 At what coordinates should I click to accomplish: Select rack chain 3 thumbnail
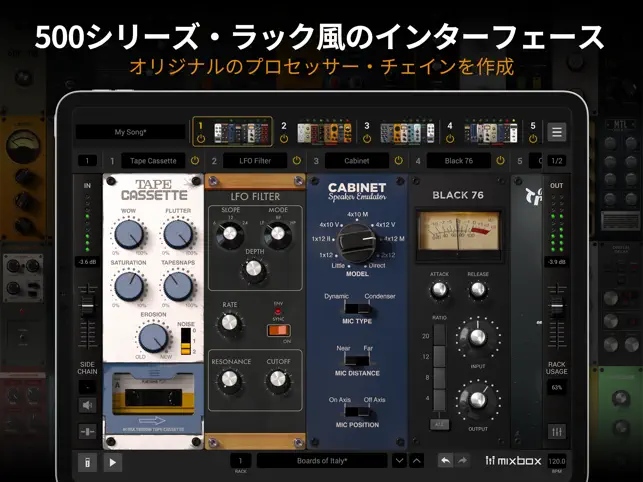click(x=407, y=133)
